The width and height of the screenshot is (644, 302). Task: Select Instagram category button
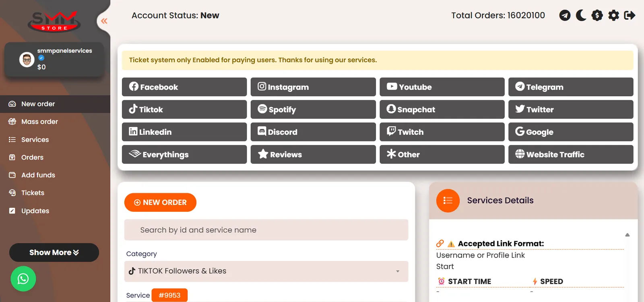click(x=313, y=87)
